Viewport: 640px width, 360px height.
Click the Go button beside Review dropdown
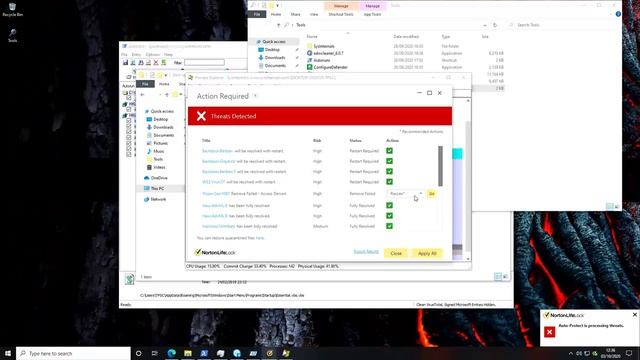(x=431, y=193)
